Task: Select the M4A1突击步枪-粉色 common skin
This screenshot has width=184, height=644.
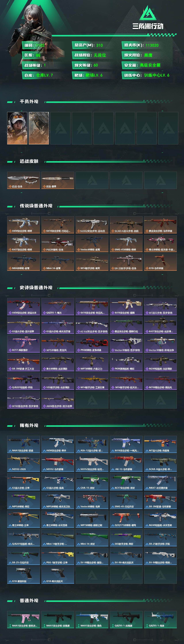Action: pyautogui.click(x=24, y=619)
